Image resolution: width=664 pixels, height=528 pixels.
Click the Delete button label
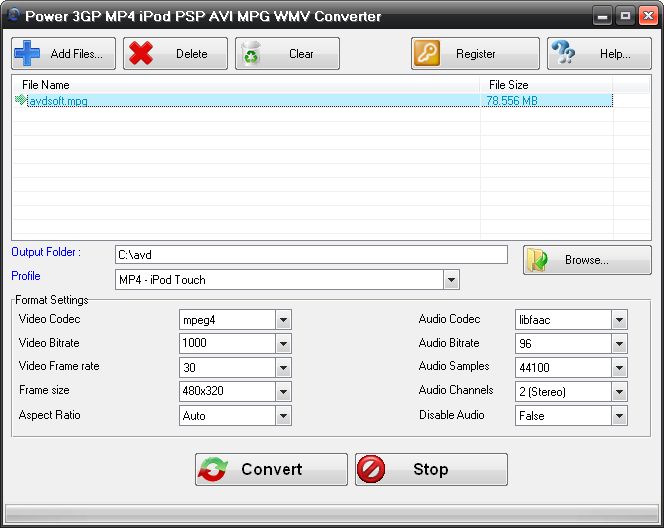(191, 54)
